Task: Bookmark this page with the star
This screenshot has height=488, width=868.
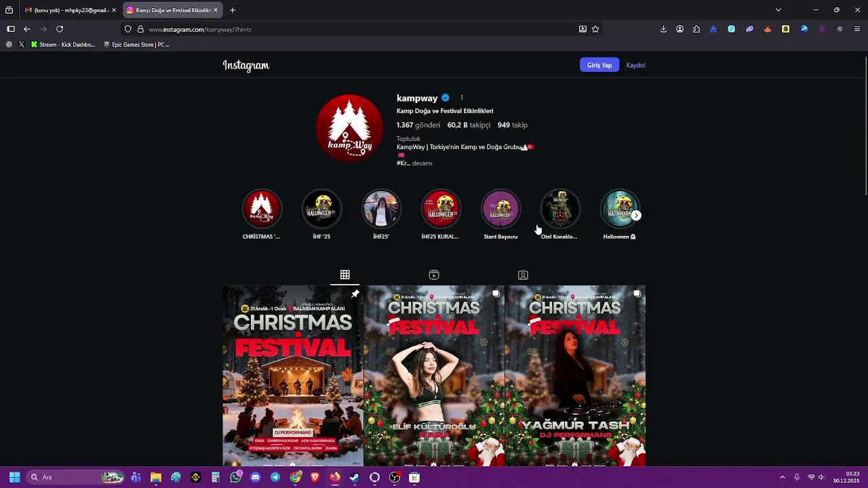Action: tap(595, 29)
